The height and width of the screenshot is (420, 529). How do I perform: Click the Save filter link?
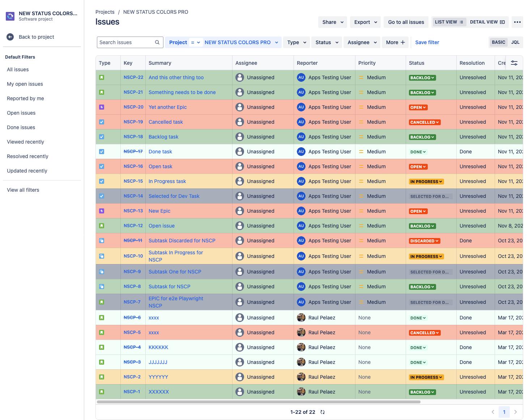click(427, 42)
